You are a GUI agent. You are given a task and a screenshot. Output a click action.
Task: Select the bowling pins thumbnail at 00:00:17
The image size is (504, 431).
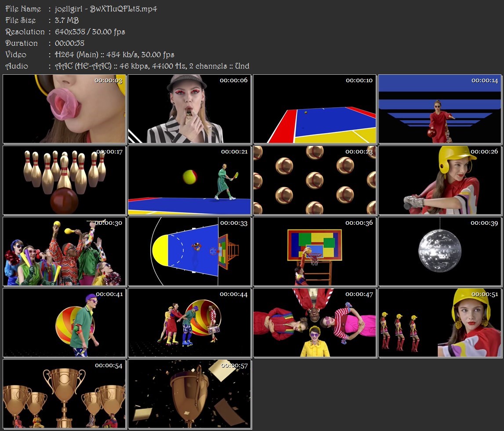(x=64, y=180)
